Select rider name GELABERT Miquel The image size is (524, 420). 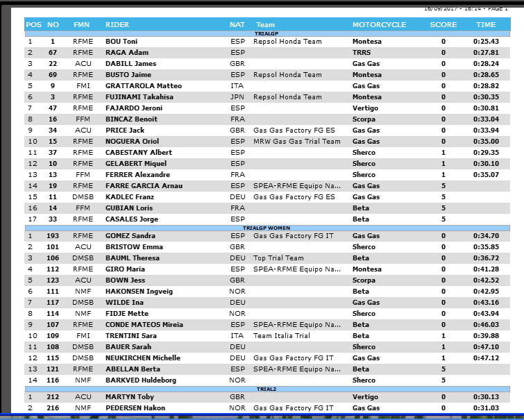tap(136, 164)
